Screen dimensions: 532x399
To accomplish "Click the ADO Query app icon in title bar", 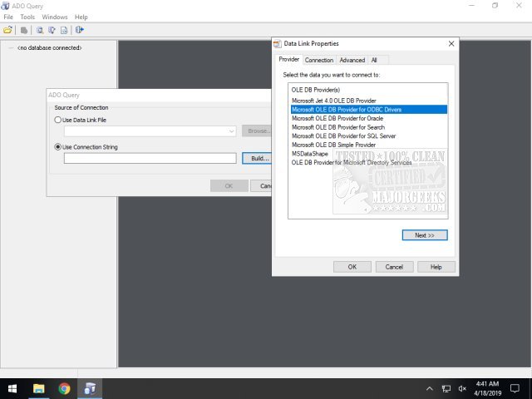I will tap(6, 6).
